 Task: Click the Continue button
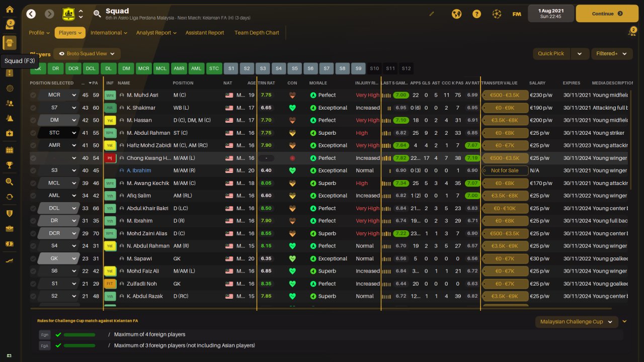pos(607,14)
